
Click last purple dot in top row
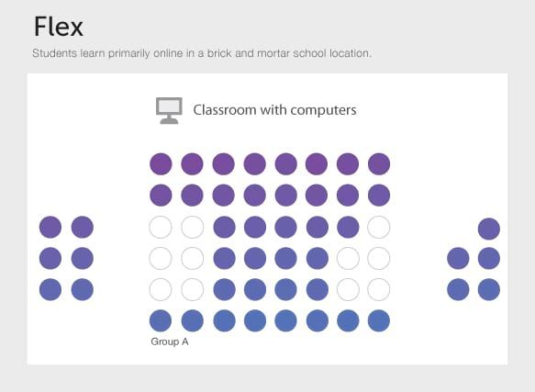[379, 164]
